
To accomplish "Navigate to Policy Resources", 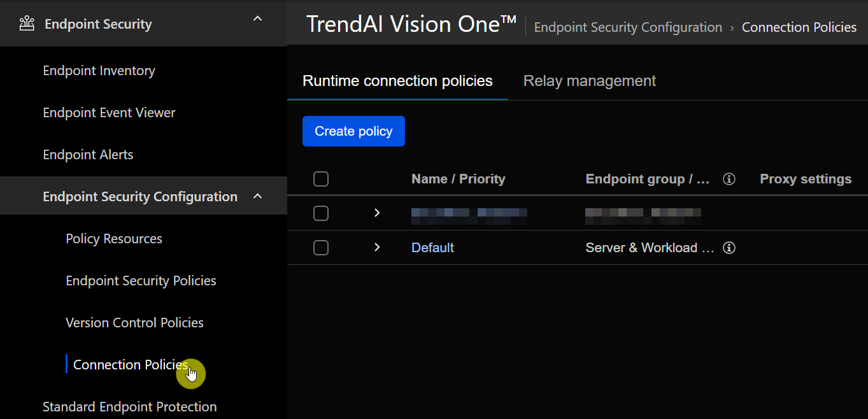I will 114,239.
